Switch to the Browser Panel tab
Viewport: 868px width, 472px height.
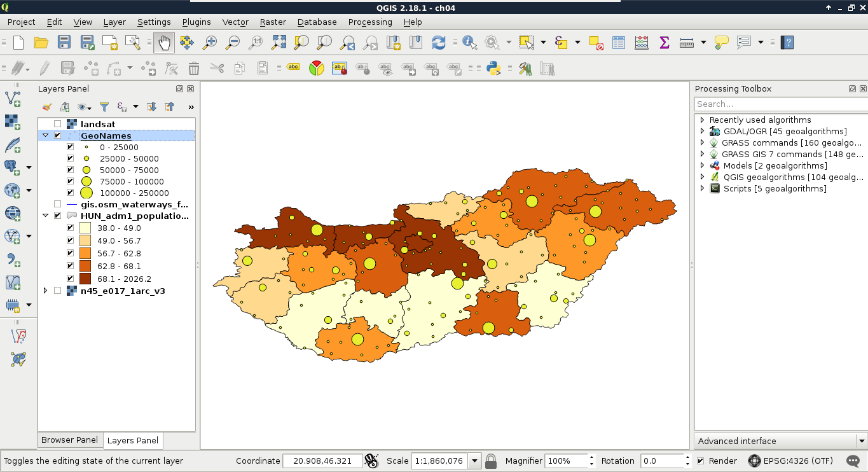[69, 440]
